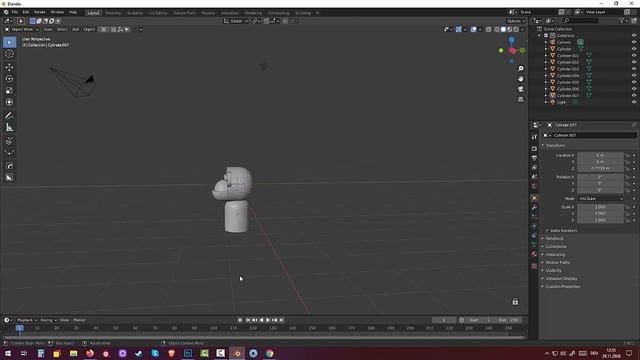Switch to the Animation workspace tab
Image resolution: width=640 pixels, height=360 pixels.
230,13
